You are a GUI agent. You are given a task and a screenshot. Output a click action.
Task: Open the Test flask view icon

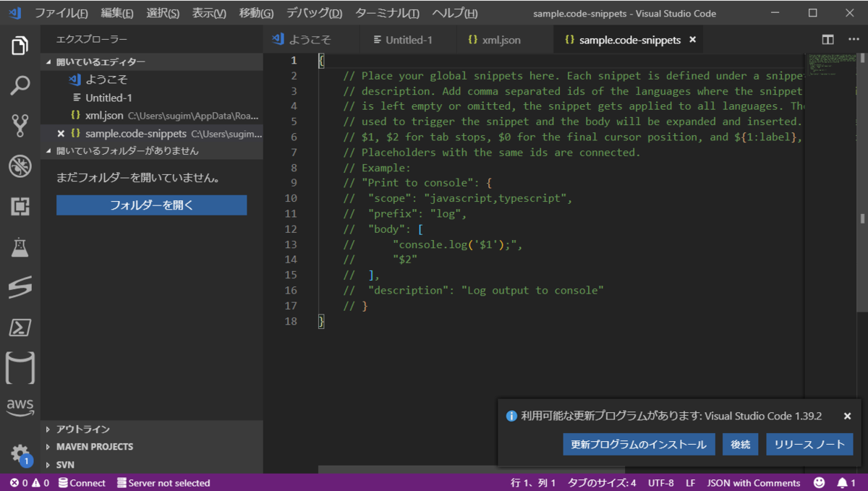click(20, 247)
